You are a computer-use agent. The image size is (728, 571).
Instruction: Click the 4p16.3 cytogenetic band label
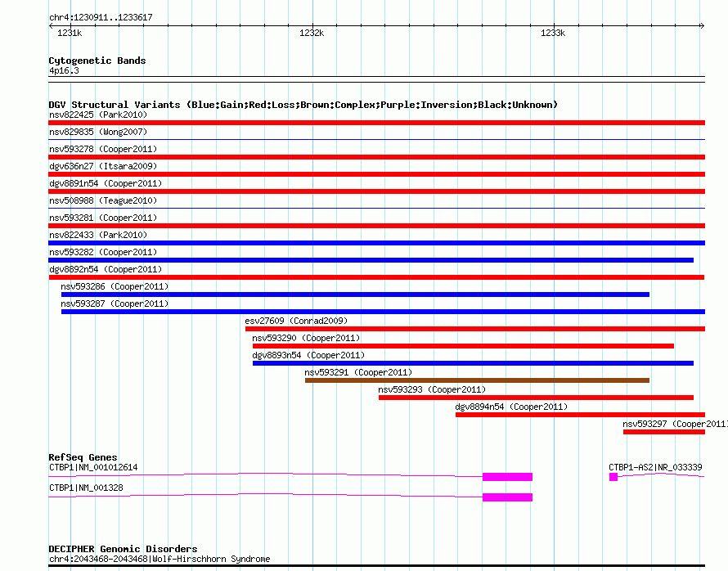point(64,70)
